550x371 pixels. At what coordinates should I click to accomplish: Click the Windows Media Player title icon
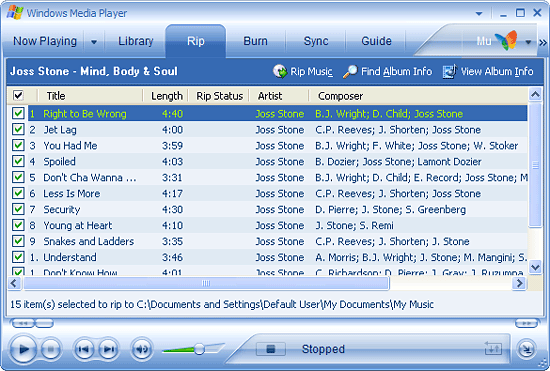tap(15, 13)
